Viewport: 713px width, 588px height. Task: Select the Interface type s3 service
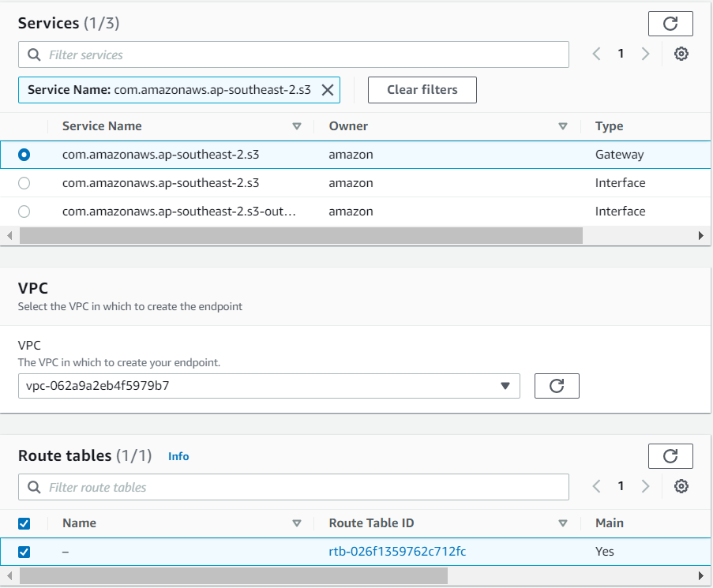[24, 182]
